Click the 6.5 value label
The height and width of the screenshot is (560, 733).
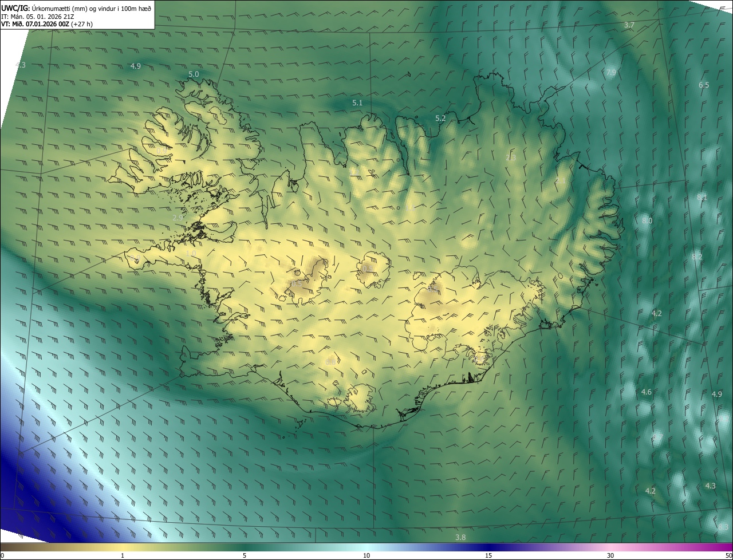(x=704, y=85)
